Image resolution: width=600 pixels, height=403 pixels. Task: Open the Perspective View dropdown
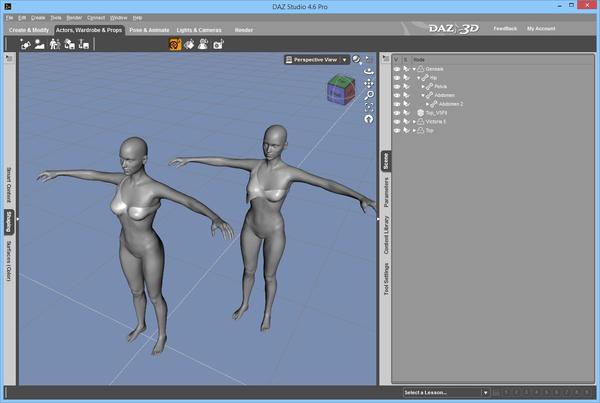tap(317, 60)
